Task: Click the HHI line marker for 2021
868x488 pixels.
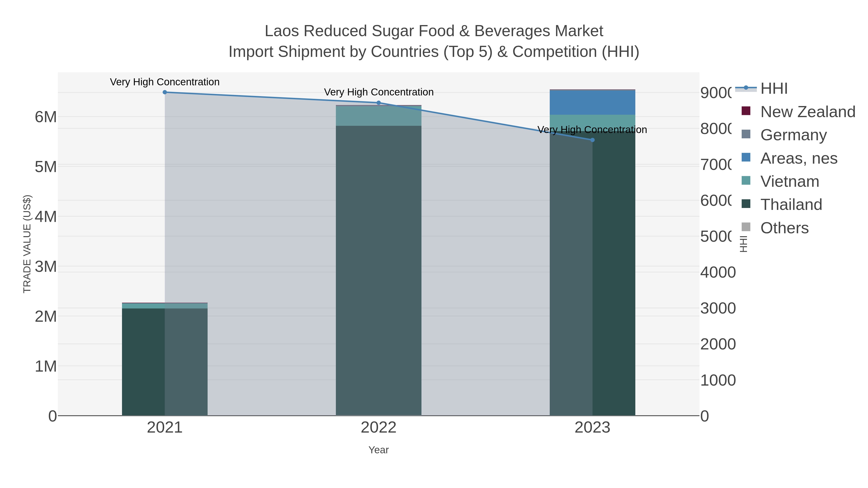Action: 165,92
